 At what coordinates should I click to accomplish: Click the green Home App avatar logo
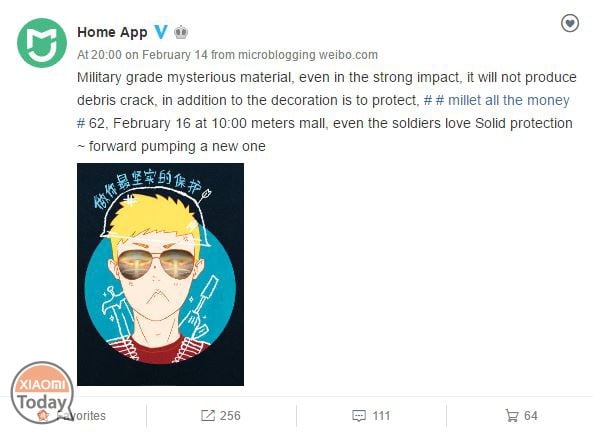point(42,42)
